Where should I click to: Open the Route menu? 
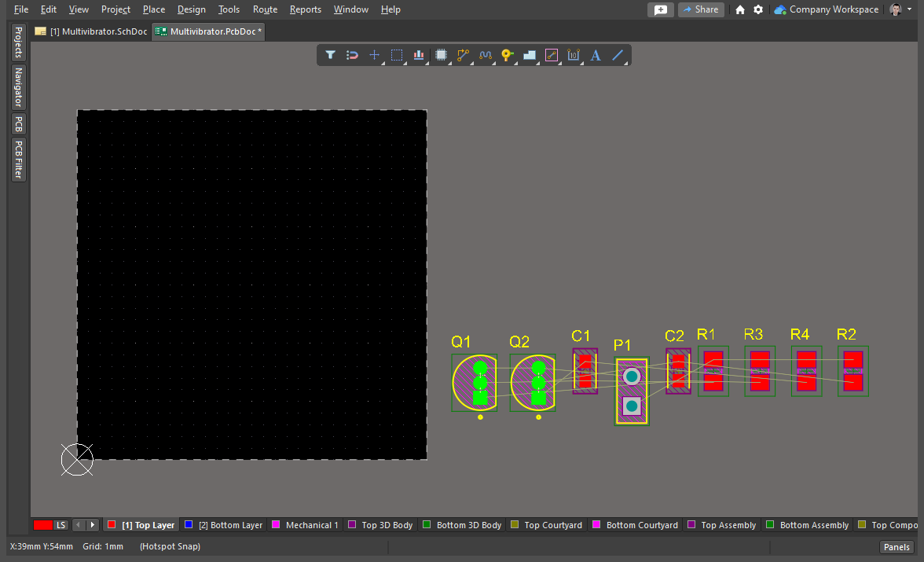coord(265,9)
